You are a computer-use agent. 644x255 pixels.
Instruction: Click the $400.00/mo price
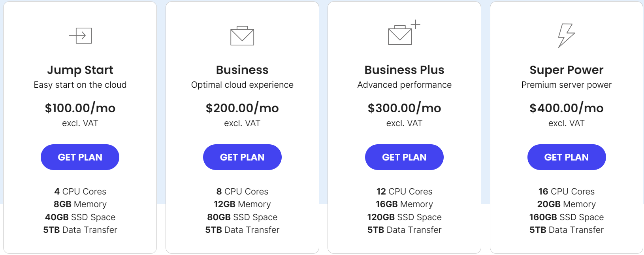pos(567,108)
